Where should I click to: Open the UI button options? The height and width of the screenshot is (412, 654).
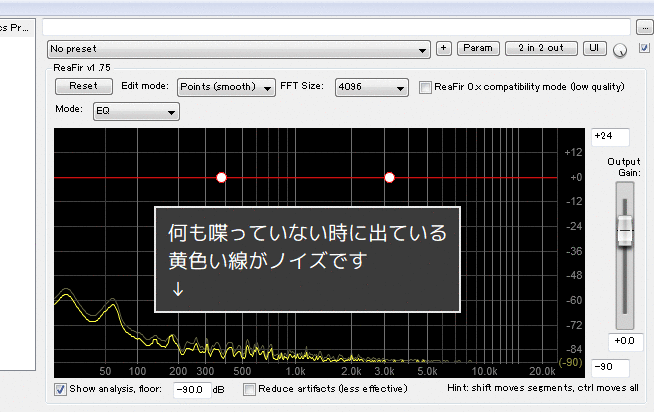594,48
